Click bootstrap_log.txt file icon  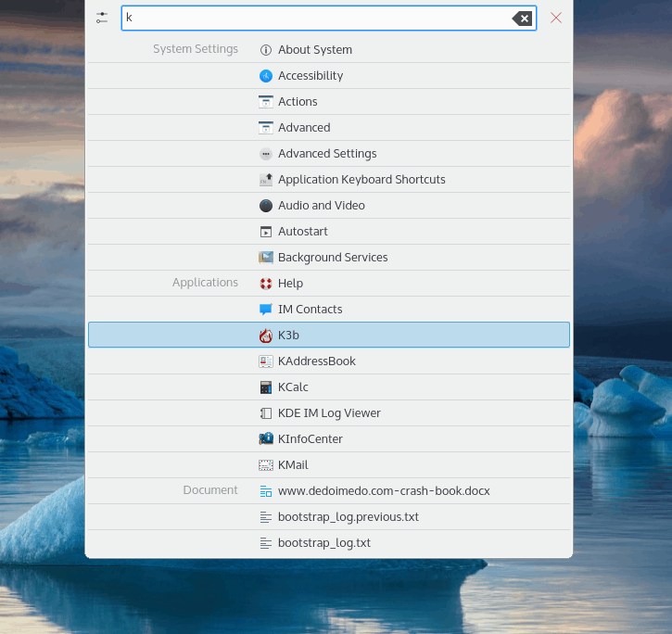click(x=266, y=543)
